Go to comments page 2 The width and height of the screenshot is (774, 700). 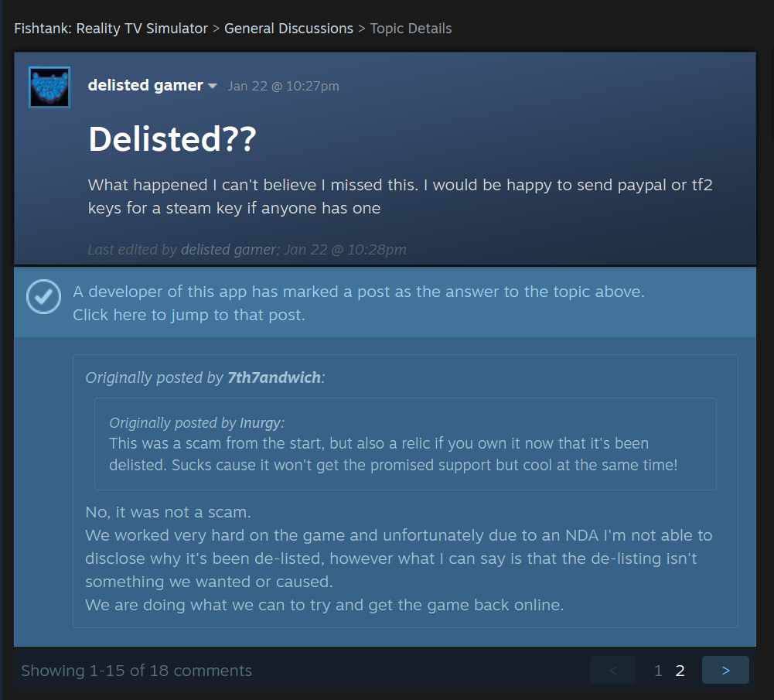point(680,671)
